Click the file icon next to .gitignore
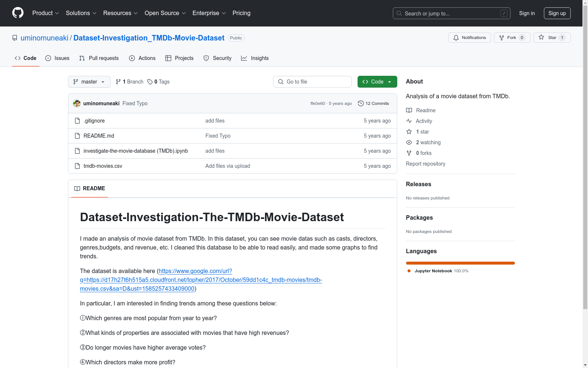588x368 pixels. (x=77, y=121)
